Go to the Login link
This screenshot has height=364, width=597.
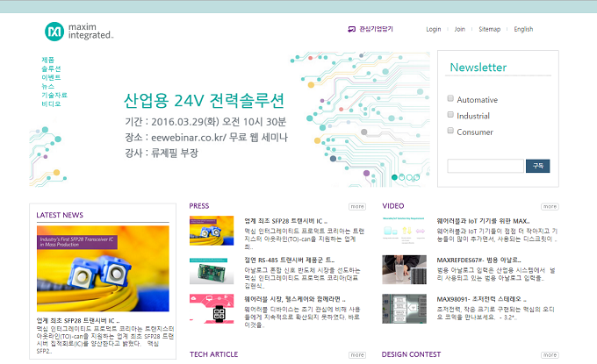click(x=433, y=29)
